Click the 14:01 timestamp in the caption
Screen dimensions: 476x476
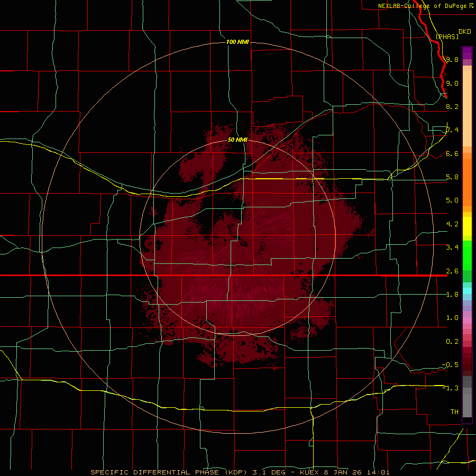378,472
